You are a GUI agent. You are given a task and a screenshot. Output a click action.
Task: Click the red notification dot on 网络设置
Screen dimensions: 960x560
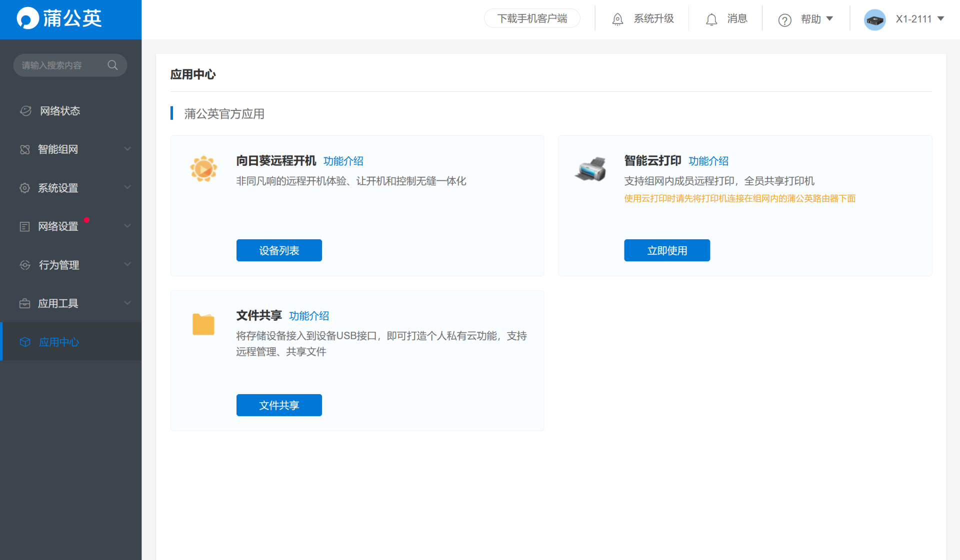[86, 220]
